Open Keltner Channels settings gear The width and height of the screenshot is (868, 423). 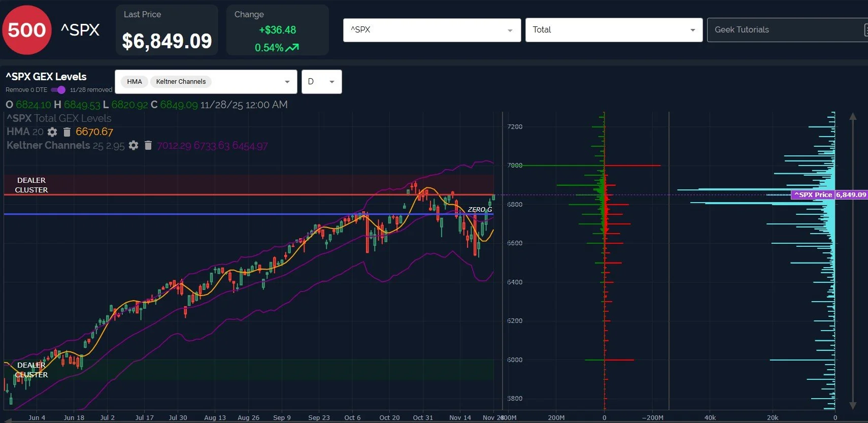(x=133, y=146)
